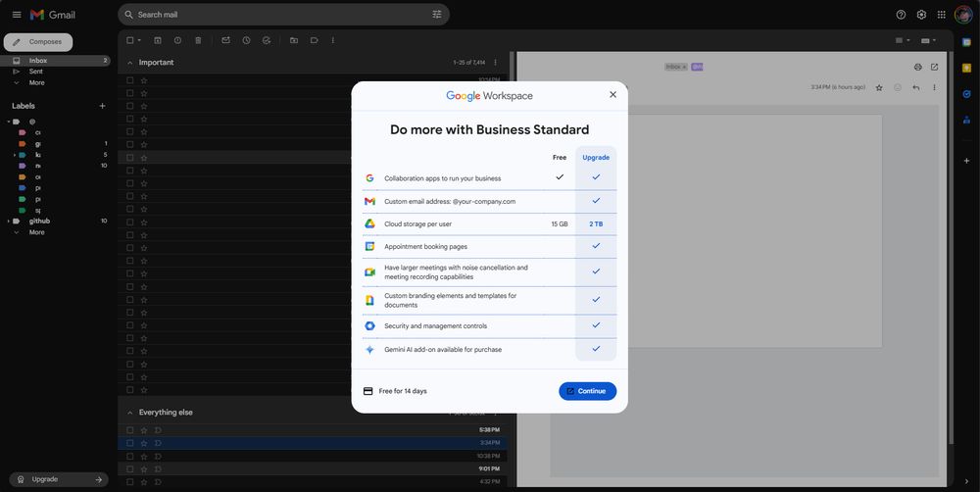The image size is (980, 492).
Task: Add emoji reaction to open email
Action: pos(898,87)
